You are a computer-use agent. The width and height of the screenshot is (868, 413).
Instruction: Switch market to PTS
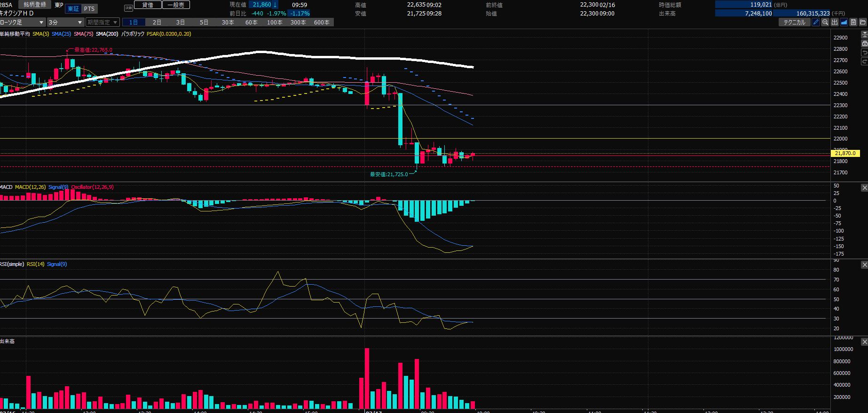(89, 9)
